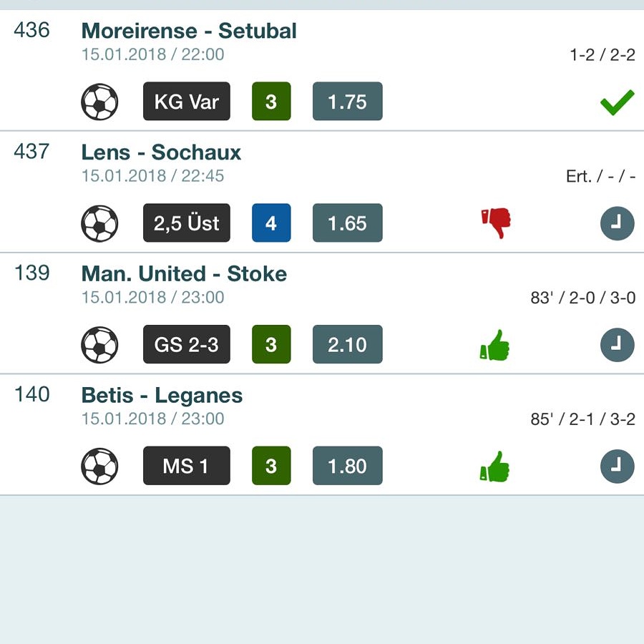Tap the clock icon on Betis - Leganes row
This screenshot has height=644, width=644.
(x=618, y=466)
